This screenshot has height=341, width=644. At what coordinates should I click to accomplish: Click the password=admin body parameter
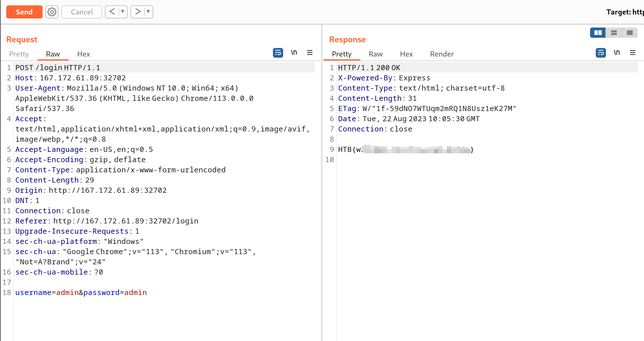coord(115,292)
